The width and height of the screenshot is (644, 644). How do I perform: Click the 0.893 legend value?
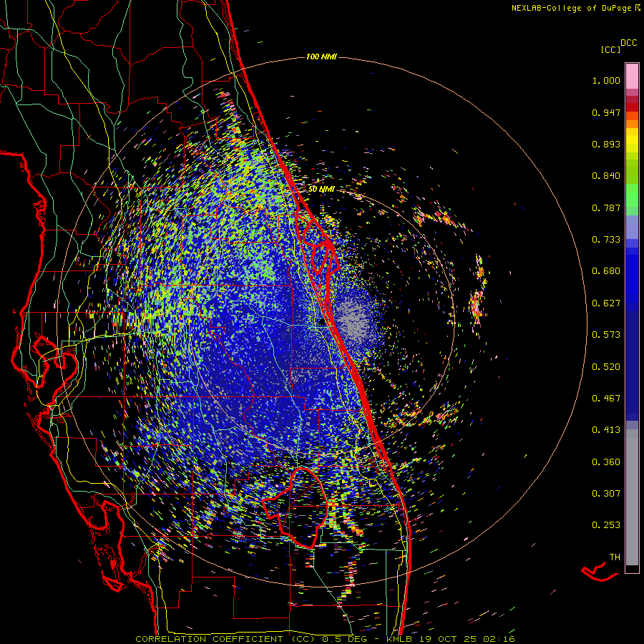pos(606,144)
